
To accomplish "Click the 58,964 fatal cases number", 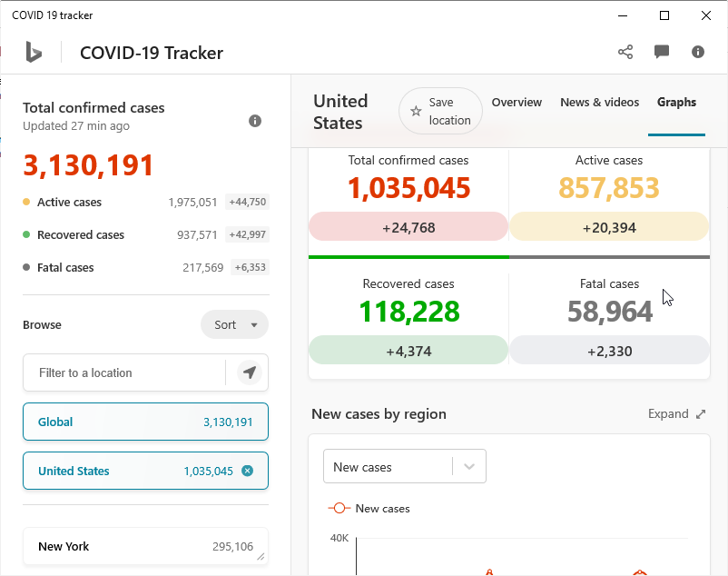I will tap(610, 312).
